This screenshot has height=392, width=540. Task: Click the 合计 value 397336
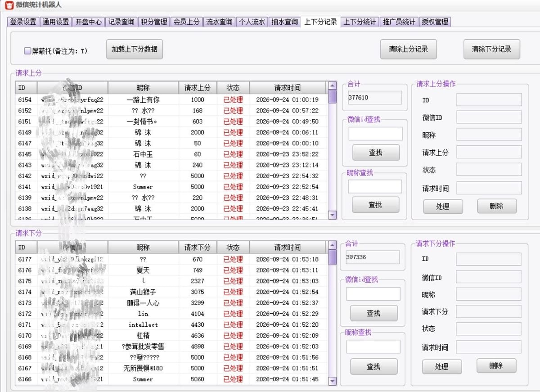[373, 257]
